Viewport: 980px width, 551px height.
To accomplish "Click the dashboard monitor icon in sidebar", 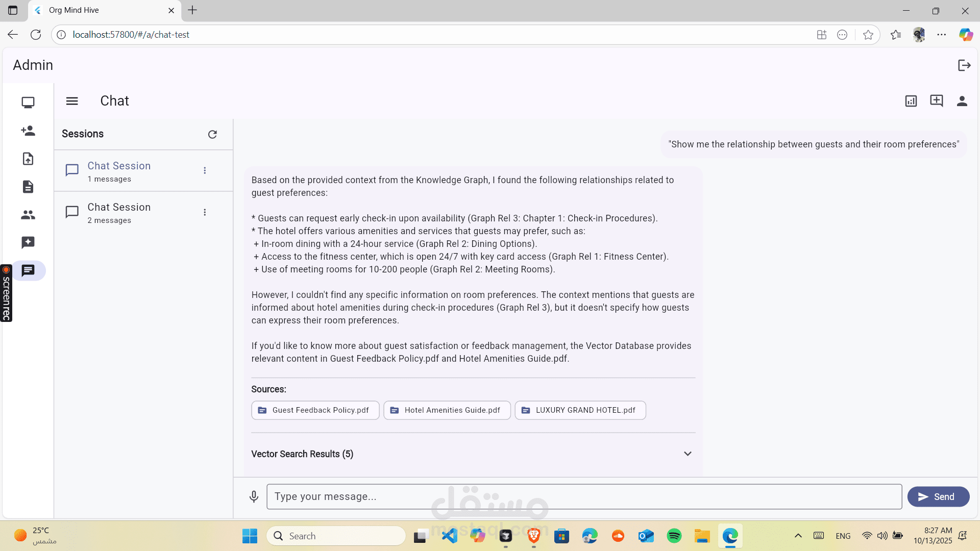I will coord(28,103).
